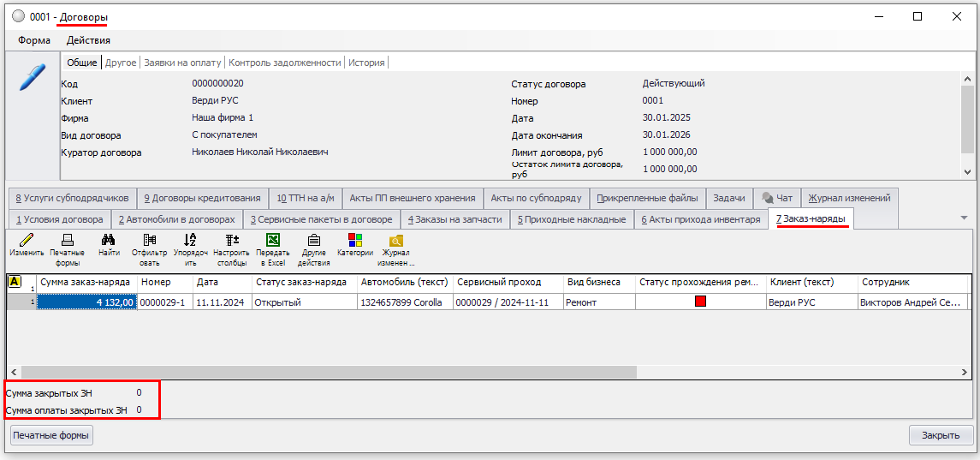The height and width of the screenshot is (460, 980).
Task: Open the Журнал изменений toolbar icon
Action: (x=396, y=242)
